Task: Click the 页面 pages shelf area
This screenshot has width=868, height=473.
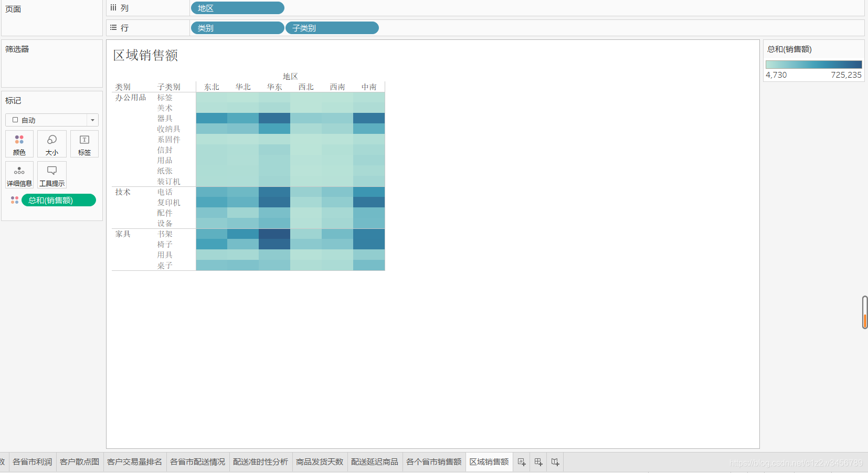Action: coord(52,18)
